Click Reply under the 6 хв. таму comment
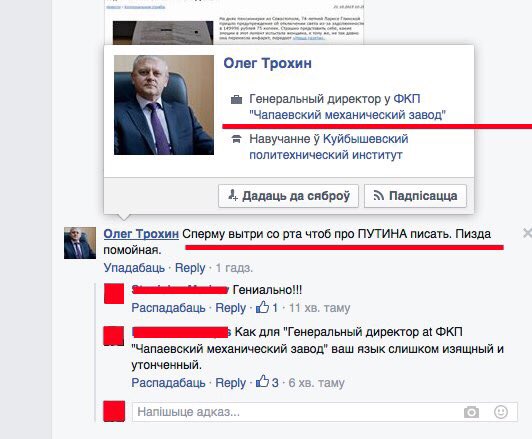Image resolution: width=532 pixels, height=439 pixels. coord(231,383)
